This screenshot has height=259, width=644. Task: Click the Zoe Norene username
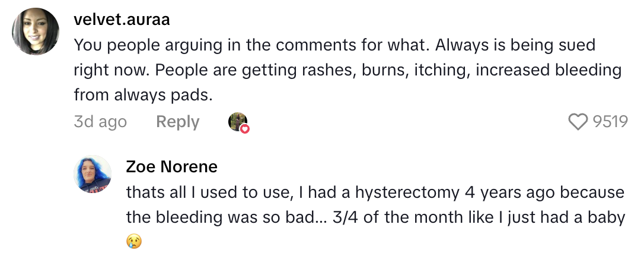[171, 167]
